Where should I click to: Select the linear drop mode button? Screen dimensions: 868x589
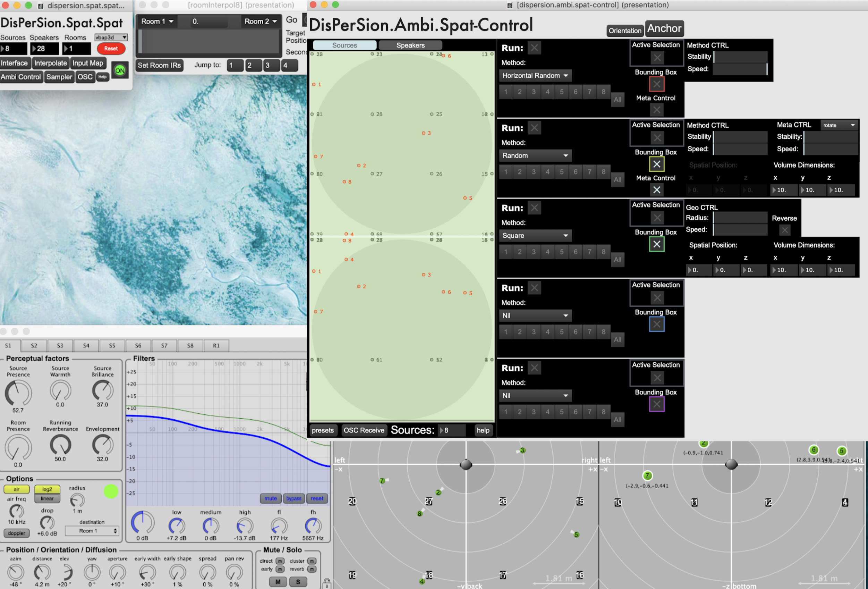47,498
